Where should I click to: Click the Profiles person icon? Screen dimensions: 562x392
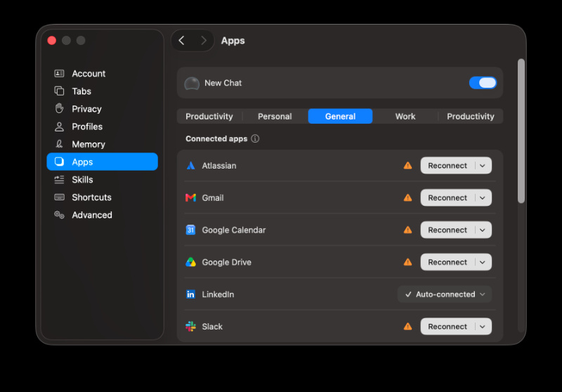[x=59, y=126]
